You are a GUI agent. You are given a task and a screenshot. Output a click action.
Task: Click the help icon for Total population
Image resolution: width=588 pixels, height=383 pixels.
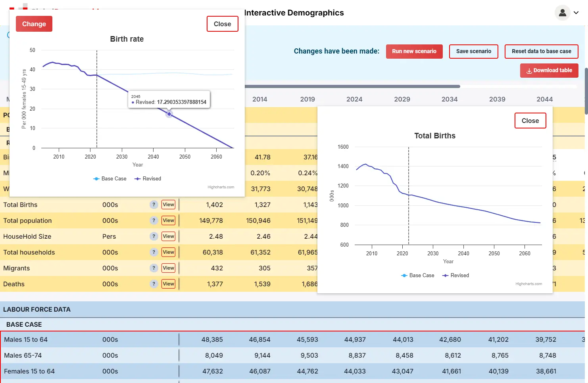(154, 220)
